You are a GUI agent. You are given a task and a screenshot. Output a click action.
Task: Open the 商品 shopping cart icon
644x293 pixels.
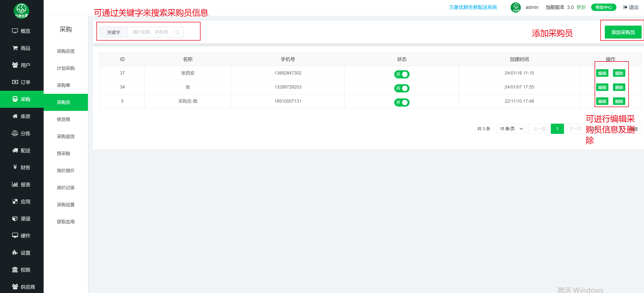point(15,48)
